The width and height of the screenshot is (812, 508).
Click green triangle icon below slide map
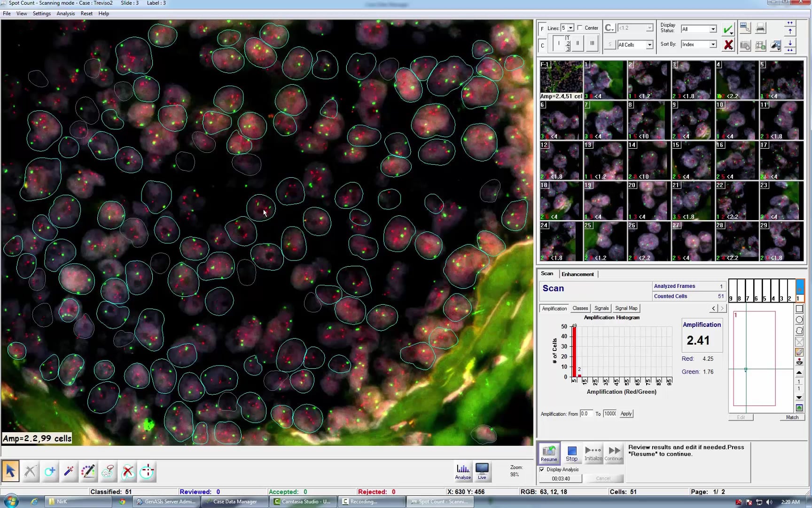(799, 408)
